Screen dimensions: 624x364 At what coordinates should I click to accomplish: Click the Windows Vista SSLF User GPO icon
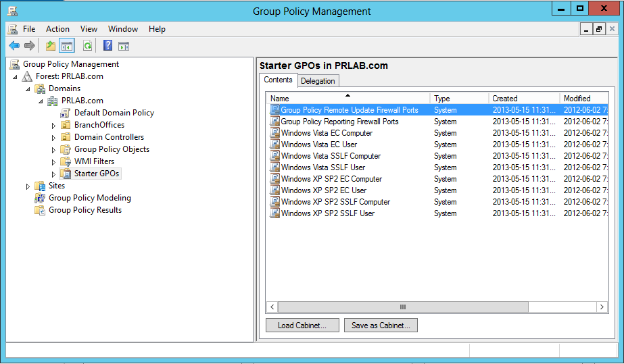pos(274,167)
